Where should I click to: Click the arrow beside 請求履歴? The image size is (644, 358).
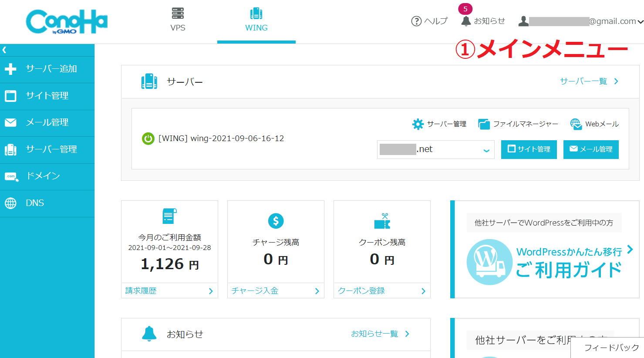tap(211, 291)
